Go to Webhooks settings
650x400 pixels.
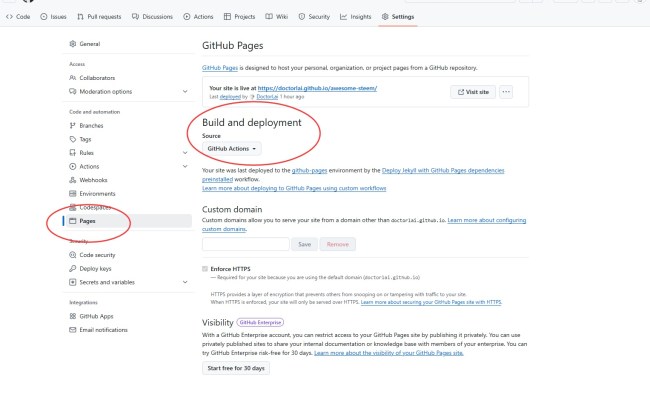click(x=93, y=180)
